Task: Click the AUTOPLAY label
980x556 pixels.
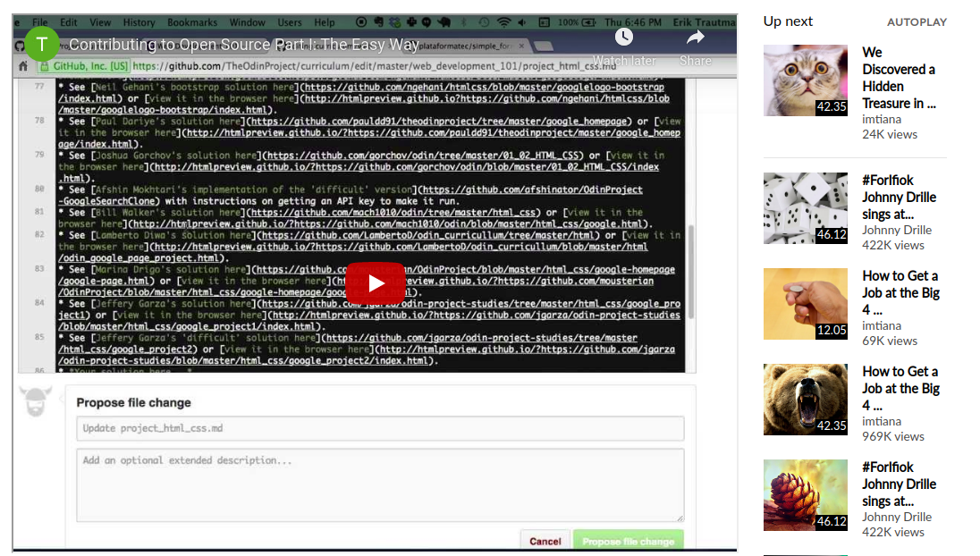Action: coord(917,22)
